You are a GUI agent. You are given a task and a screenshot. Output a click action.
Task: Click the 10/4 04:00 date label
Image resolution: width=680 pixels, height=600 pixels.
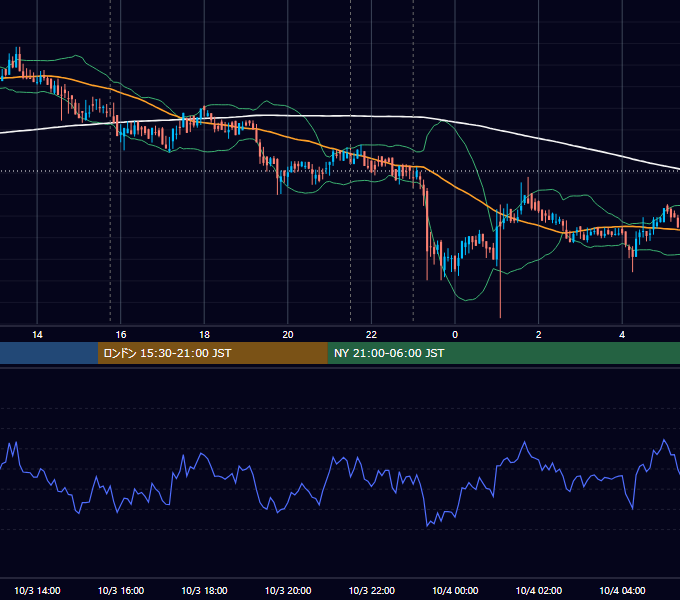(622, 590)
